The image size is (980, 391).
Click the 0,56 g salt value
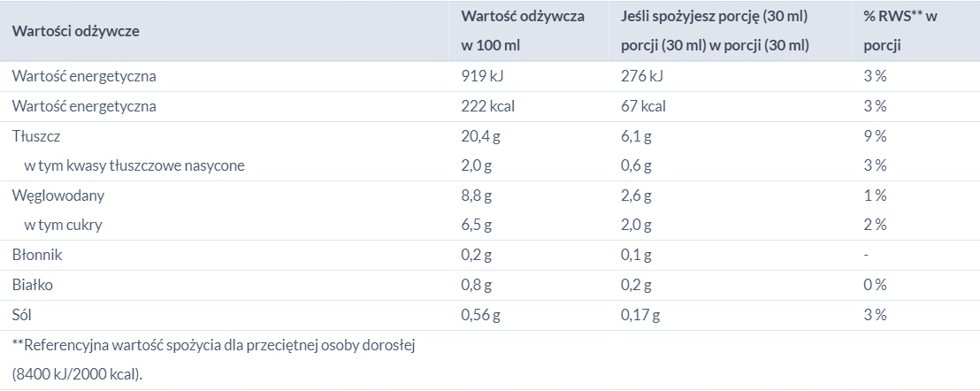481,315
